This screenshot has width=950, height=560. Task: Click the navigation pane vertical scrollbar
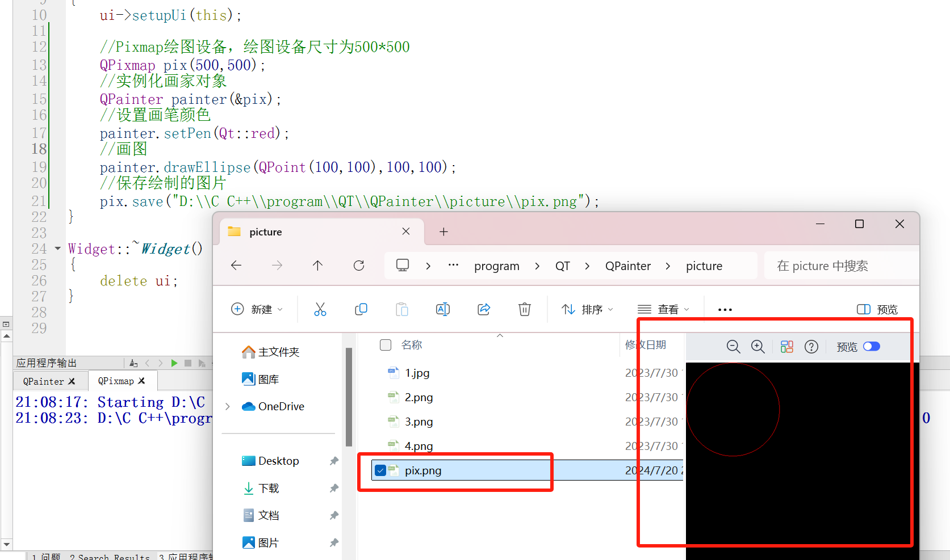click(x=349, y=397)
